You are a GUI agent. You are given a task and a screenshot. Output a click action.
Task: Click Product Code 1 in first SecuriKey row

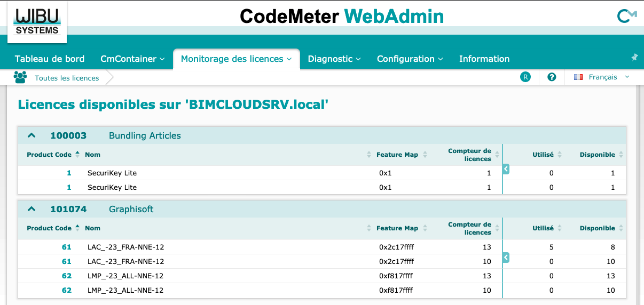[69, 173]
